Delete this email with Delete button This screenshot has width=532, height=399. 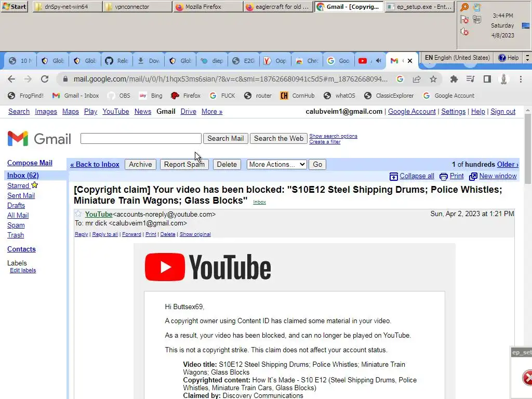click(x=227, y=165)
